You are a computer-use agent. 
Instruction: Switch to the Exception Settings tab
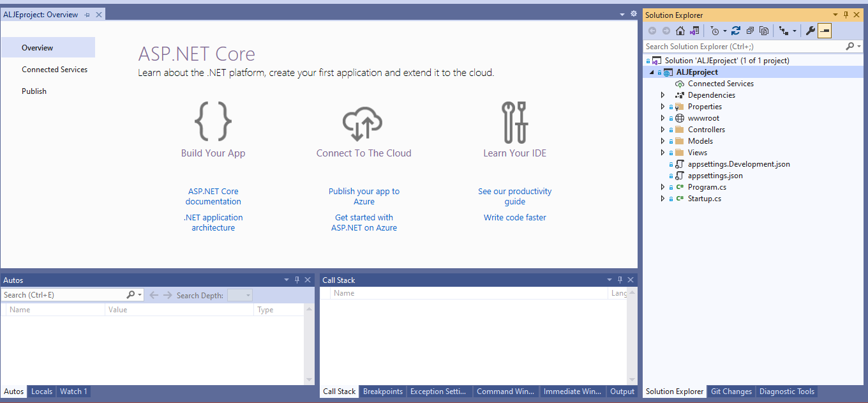(438, 392)
